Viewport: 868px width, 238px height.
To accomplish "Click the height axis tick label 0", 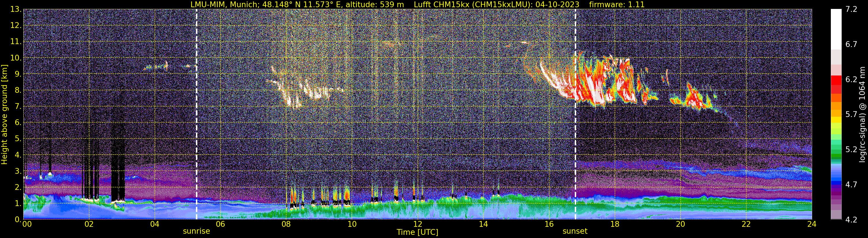I will (x=18, y=220).
